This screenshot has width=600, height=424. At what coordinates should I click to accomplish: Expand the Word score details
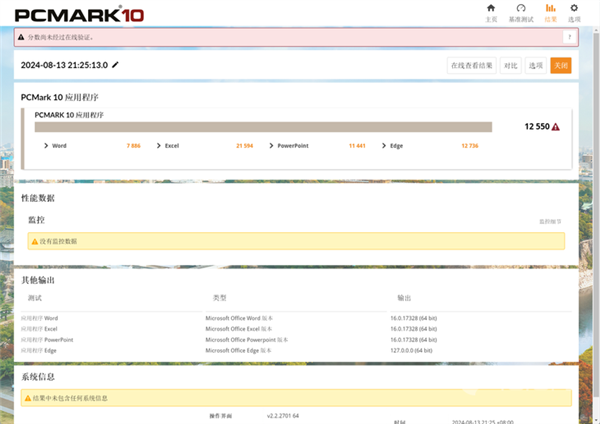[x=46, y=146]
